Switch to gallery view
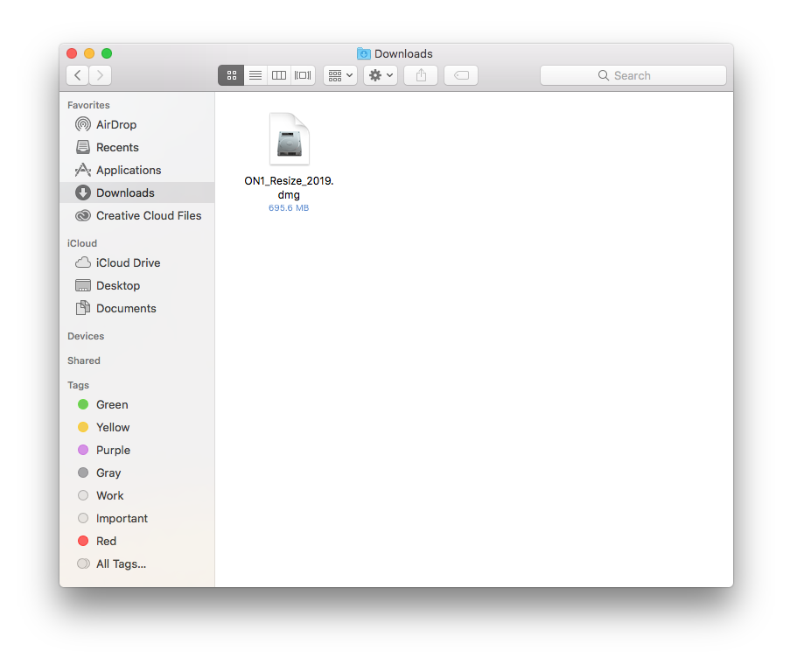 [303, 75]
